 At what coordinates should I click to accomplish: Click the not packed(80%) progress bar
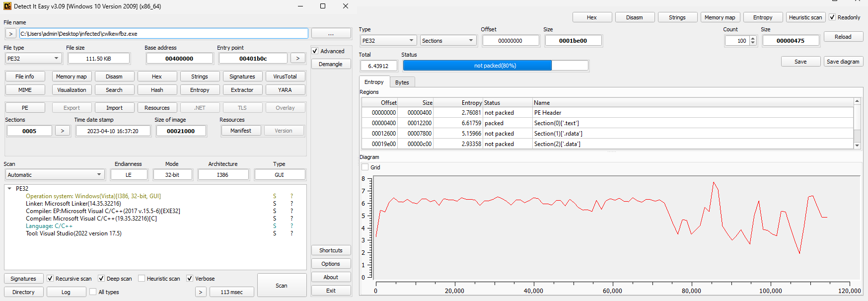[495, 66]
